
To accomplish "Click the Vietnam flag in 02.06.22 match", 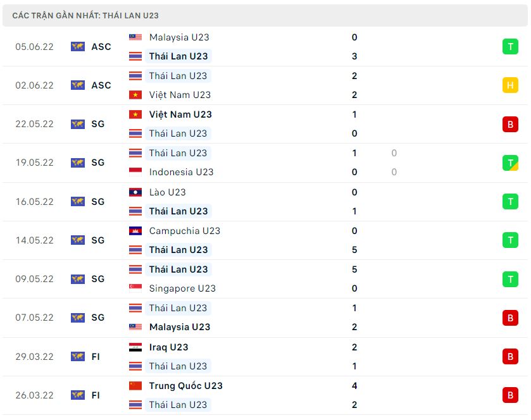I will pyautogui.click(x=135, y=95).
